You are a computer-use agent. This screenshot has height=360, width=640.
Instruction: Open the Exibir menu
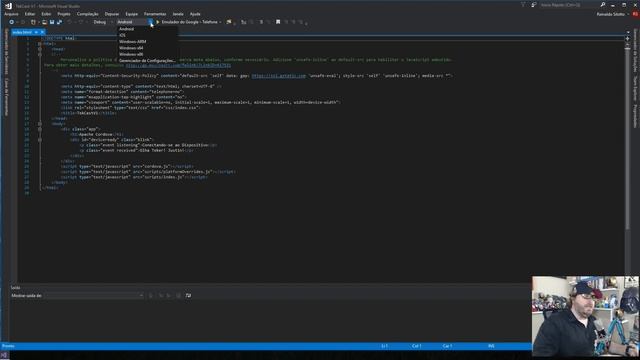[x=46, y=14]
